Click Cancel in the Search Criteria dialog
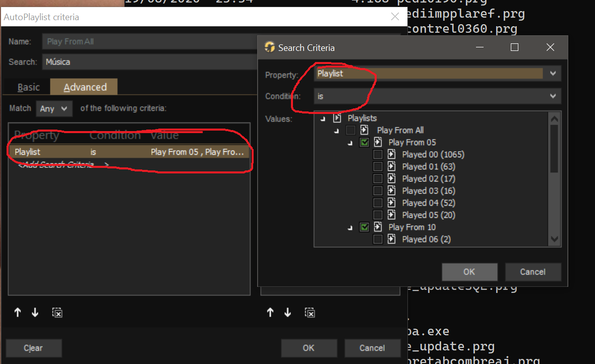Screen dimensions: 595x364 [533, 272]
